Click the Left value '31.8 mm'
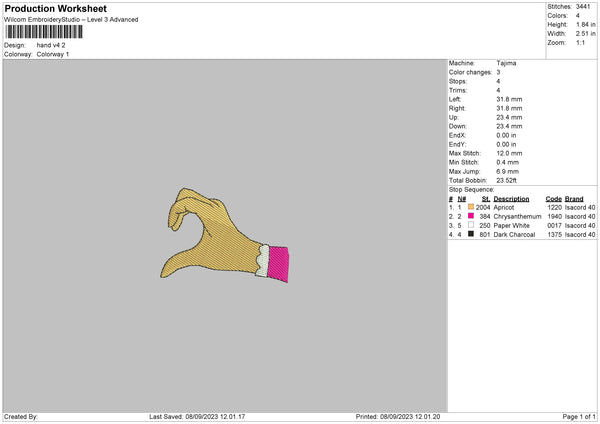 point(509,99)
